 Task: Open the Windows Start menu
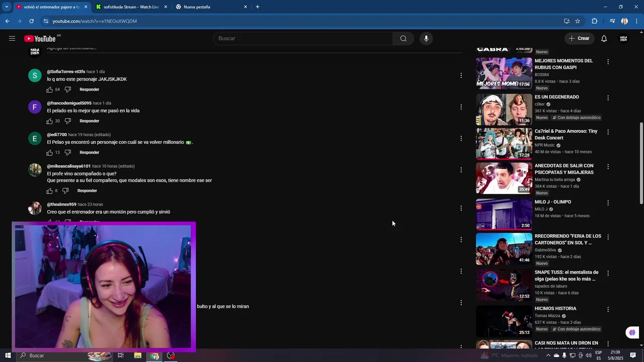(x=8, y=355)
